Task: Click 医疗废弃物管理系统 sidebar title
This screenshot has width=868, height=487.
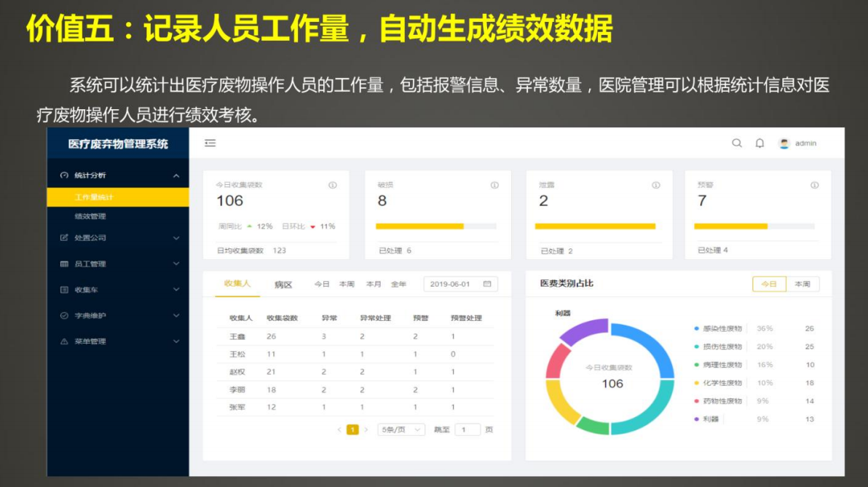Action: pyautogui.click(x=118, y=144)
